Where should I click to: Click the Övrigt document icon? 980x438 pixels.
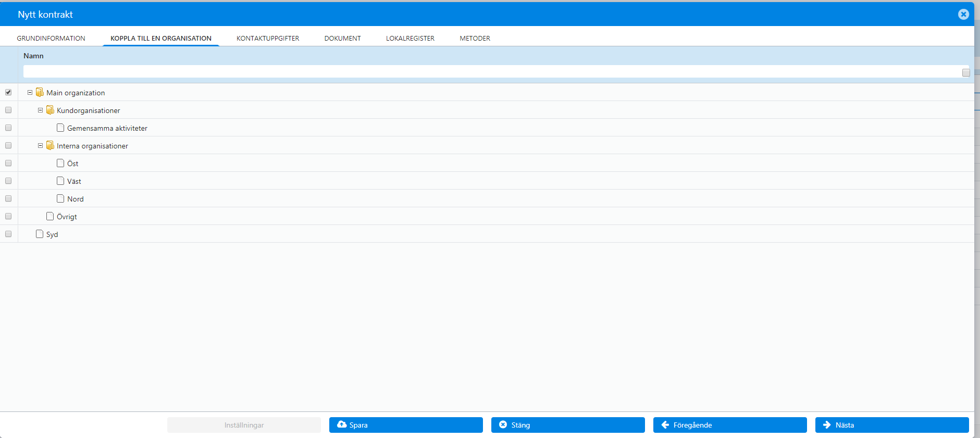[x=50, y=216]
